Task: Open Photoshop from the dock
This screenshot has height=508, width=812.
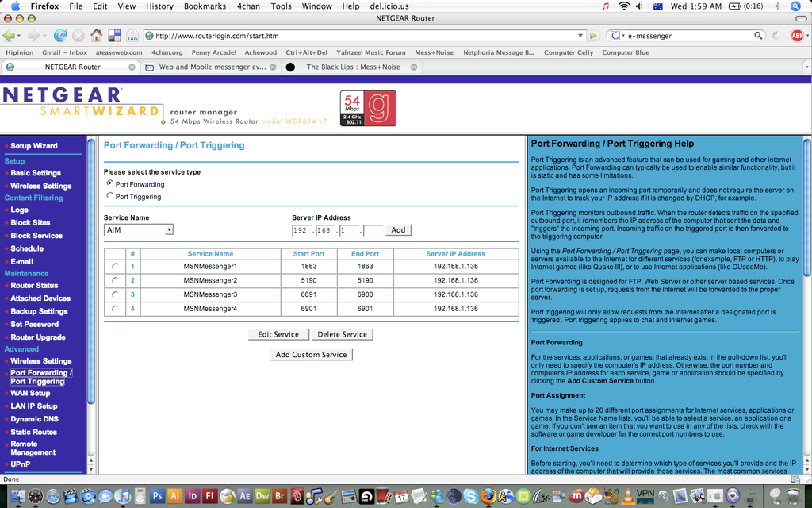Action: 158,496
